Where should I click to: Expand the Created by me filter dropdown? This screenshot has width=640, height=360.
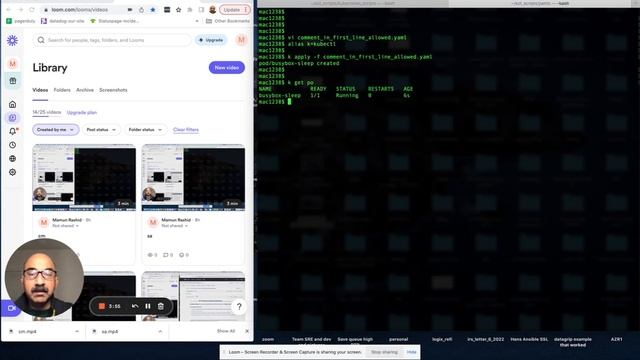click(56, 130)
